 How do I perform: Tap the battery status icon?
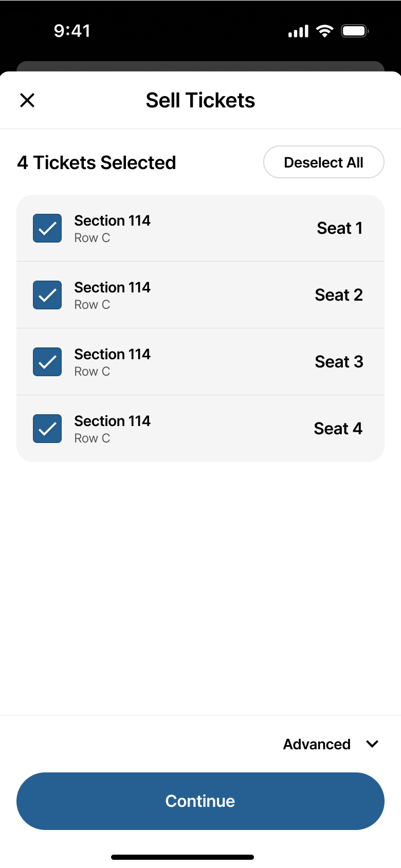tap(355, 31)
